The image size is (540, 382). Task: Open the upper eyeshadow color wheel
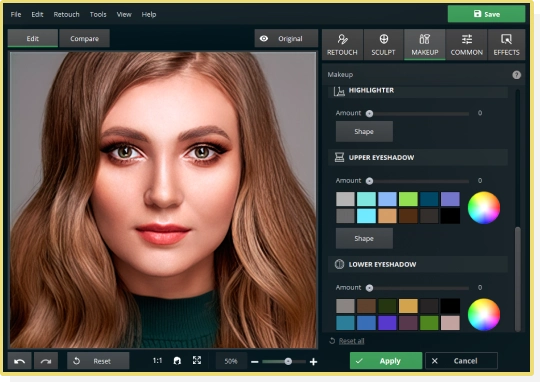[x=484, y=208]
